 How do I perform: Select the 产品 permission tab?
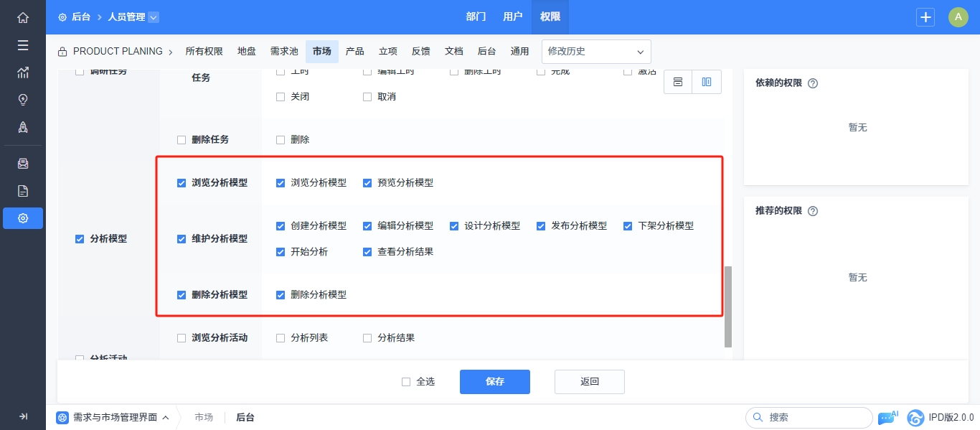pos(354,52)
